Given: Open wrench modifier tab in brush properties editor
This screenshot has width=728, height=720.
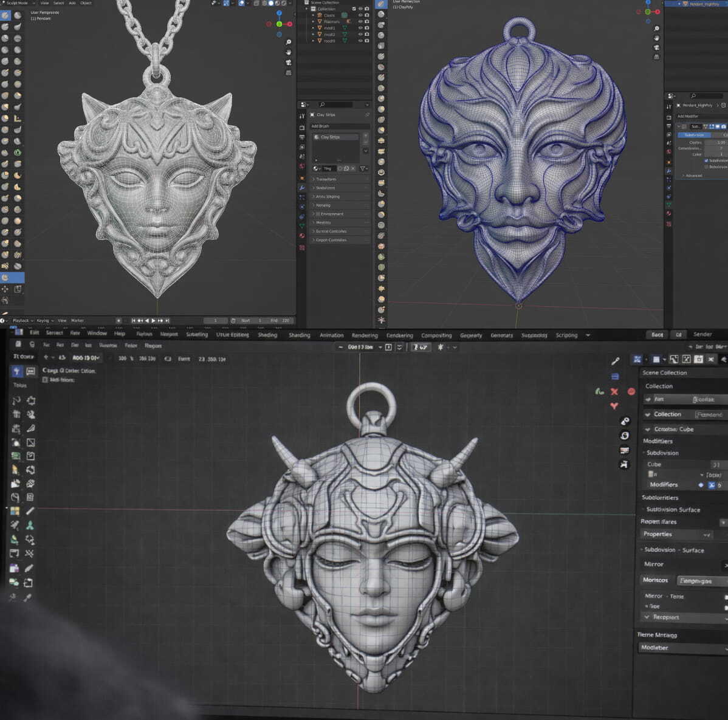Looking at the screenshot, I should point(302,188).
